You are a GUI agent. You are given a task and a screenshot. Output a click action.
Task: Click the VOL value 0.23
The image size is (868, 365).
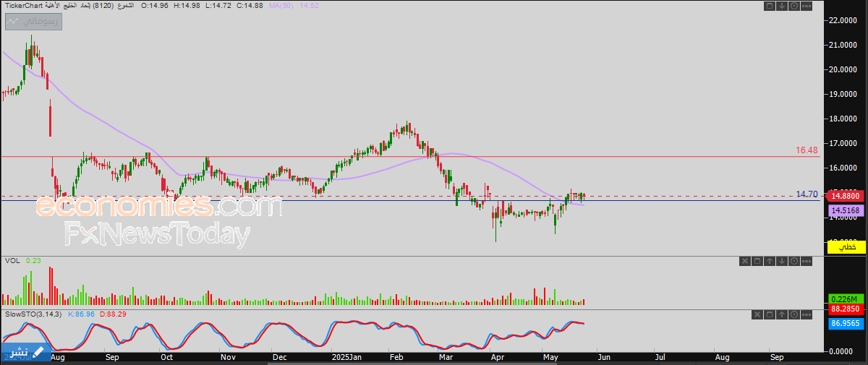32,260
